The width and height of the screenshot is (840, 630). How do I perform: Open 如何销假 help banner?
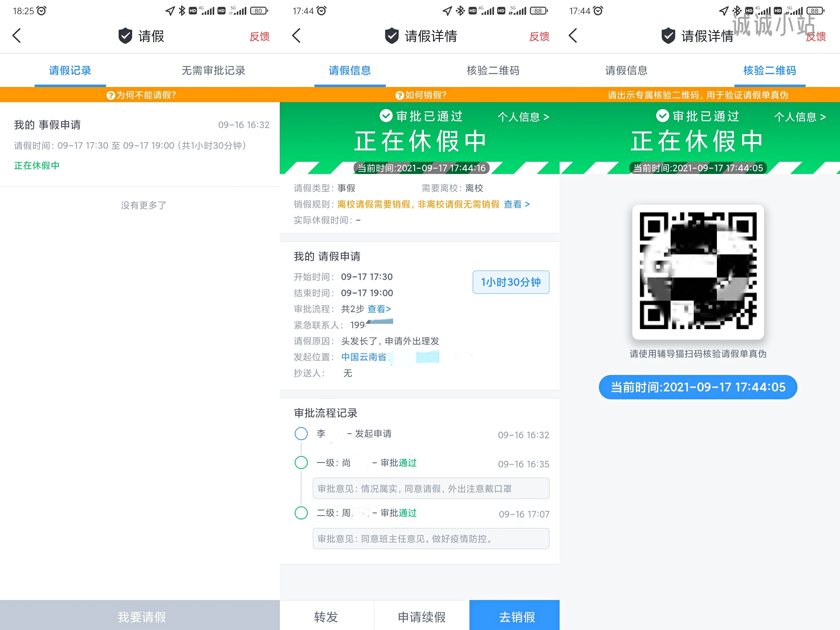[420, 95]
